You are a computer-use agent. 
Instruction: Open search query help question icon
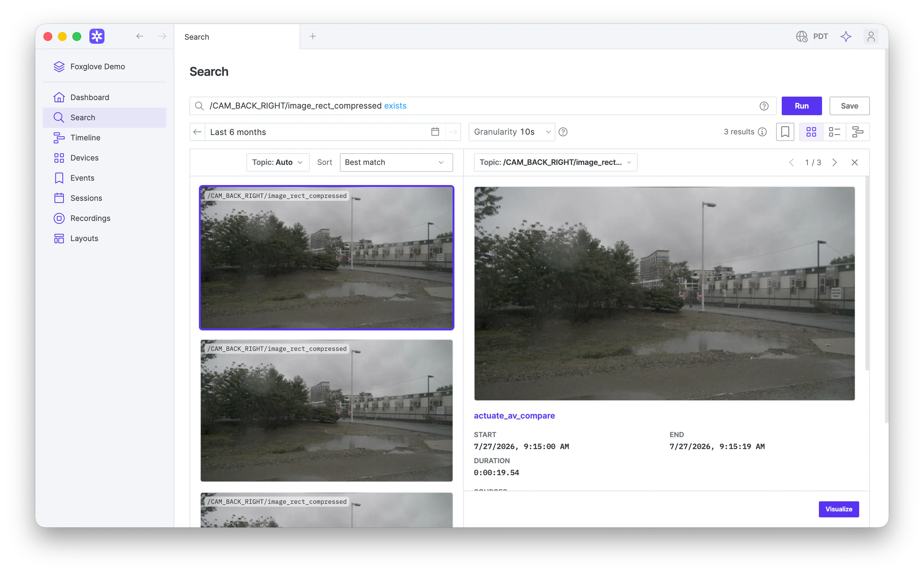[x=764, y=106]
